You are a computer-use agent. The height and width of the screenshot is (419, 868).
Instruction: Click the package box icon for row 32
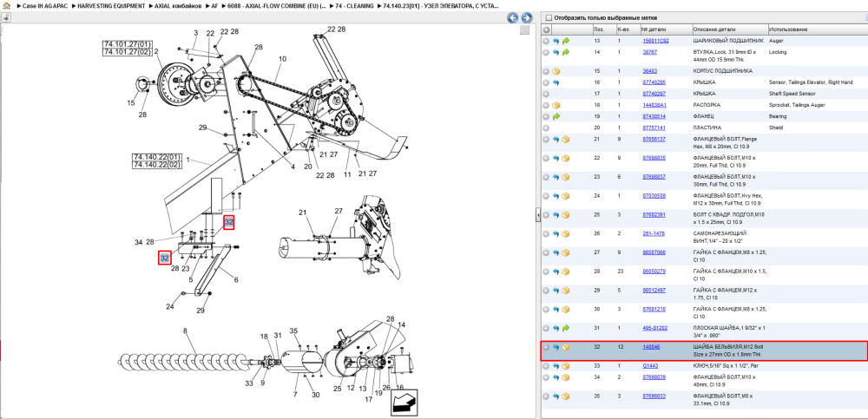(566, 347)
